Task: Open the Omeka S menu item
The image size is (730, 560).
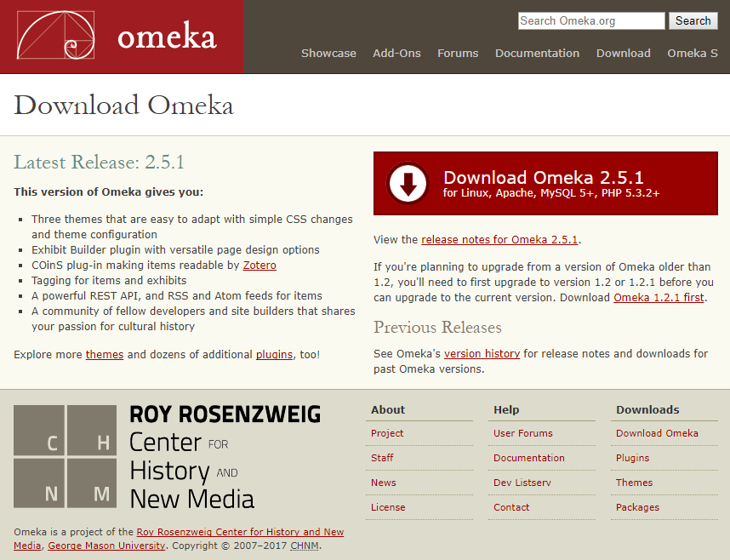Action: 693,53
